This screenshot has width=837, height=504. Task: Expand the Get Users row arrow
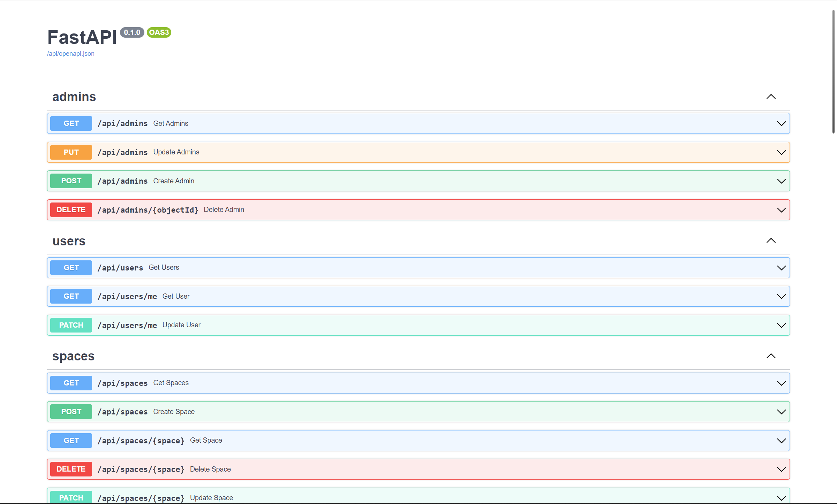pos(782,268)
